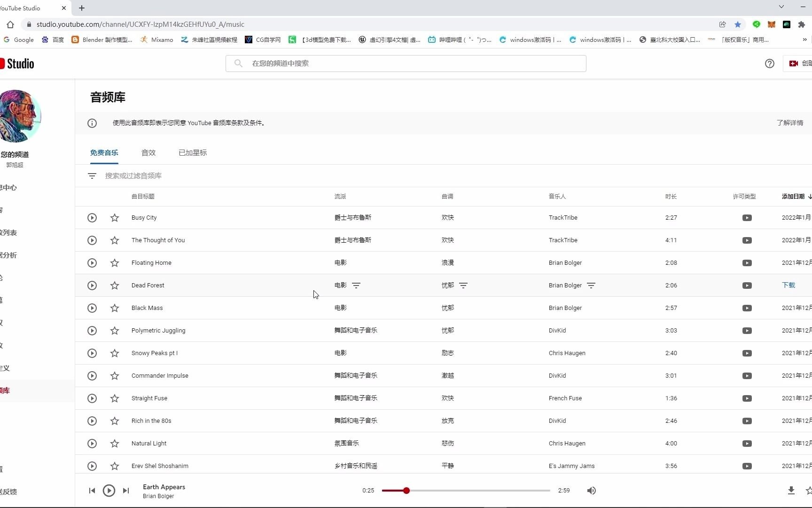Click the share icon in the browser address bar

click(x=723, y=24)
